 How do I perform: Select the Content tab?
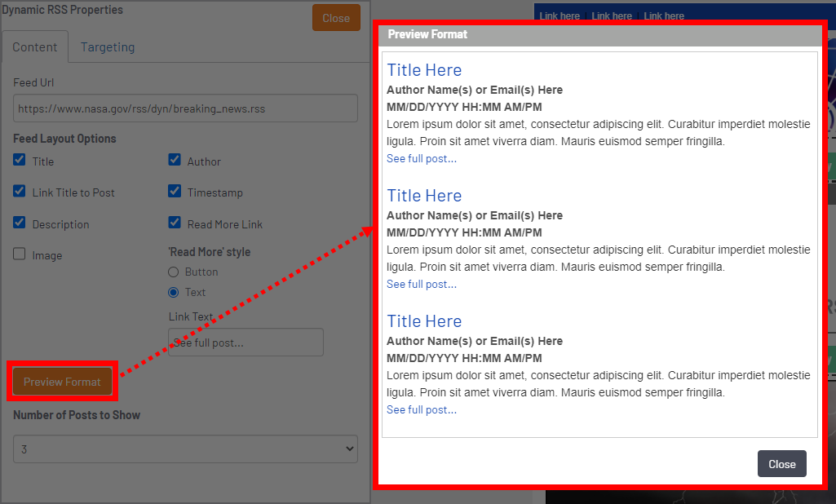point(35,47)
